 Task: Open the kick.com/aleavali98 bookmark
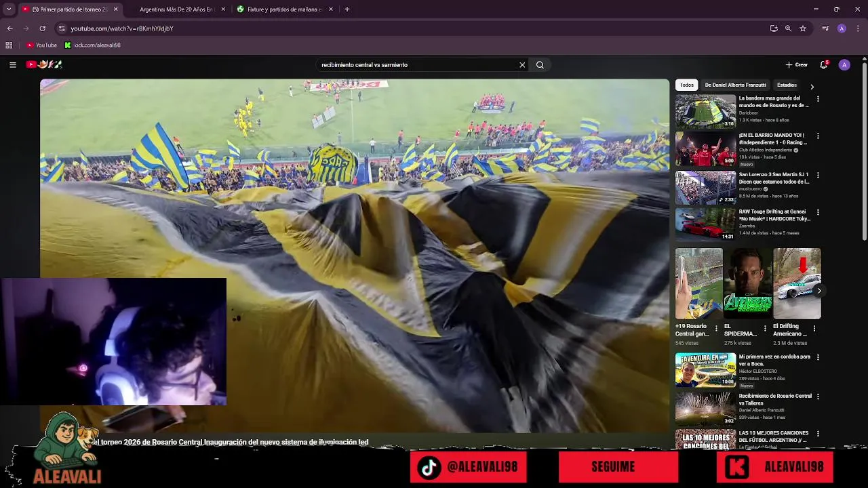click(x=93, y=45)
